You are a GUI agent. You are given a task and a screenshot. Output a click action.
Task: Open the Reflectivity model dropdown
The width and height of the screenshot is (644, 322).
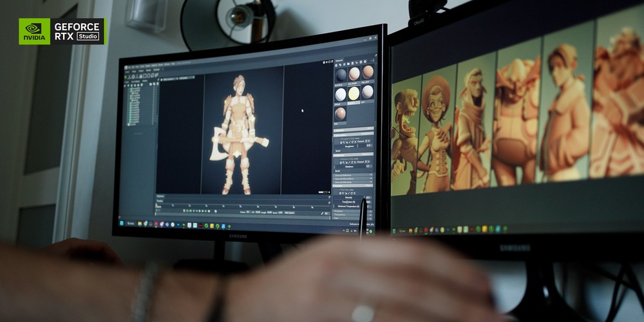pos(367,154)
